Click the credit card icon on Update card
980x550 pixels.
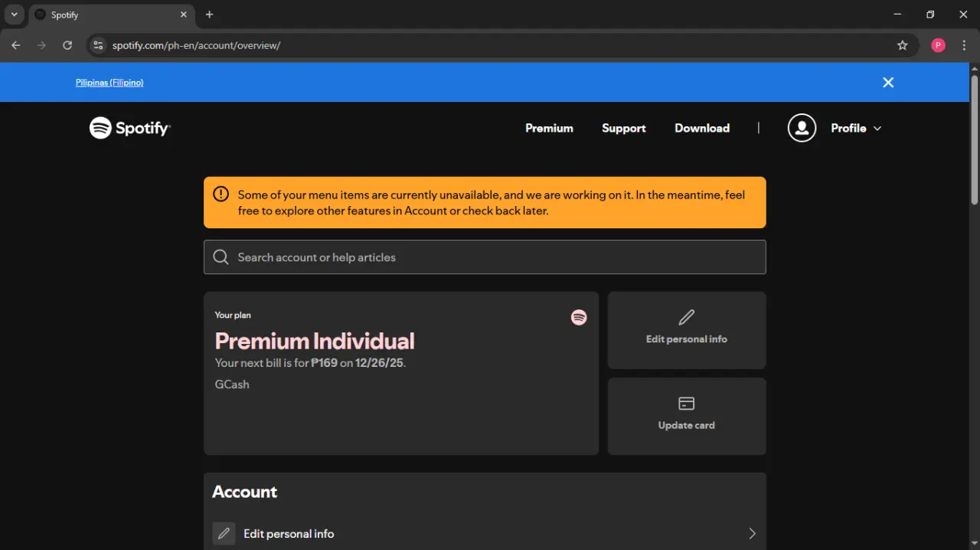click(x=687, y=403)
